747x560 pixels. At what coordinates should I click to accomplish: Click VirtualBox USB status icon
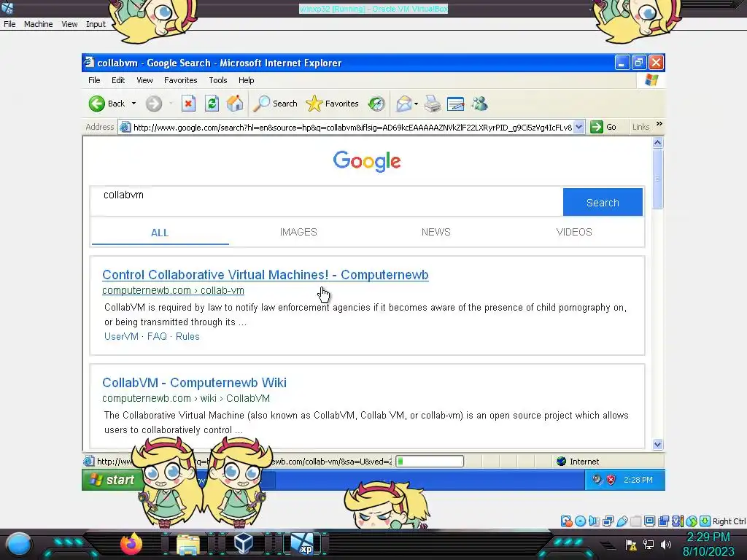coord(622,521)
